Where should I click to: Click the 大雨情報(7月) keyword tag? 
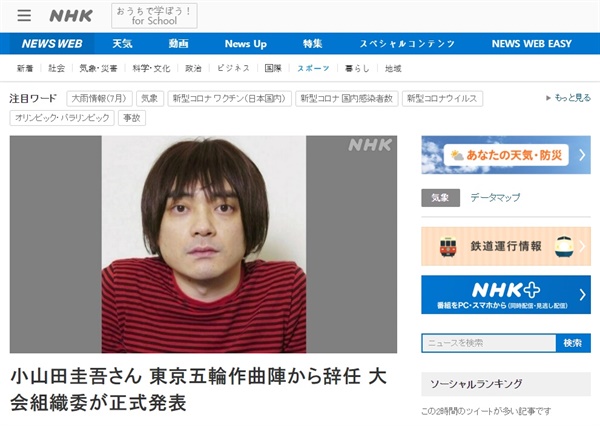(x=99, y=98)
